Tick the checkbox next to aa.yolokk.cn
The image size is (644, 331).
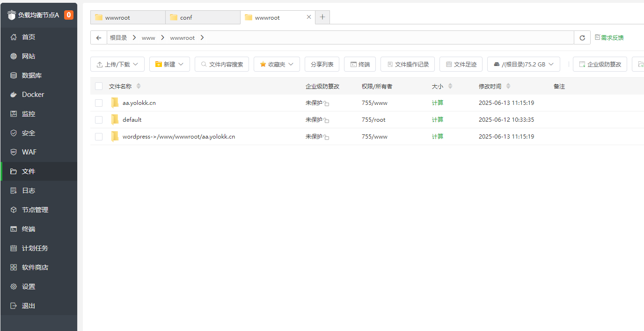pyautogui.click(x=99, y=103)
